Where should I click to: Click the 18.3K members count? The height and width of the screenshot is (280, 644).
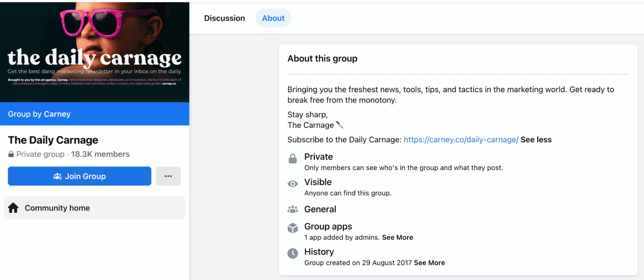coord(100,154)
